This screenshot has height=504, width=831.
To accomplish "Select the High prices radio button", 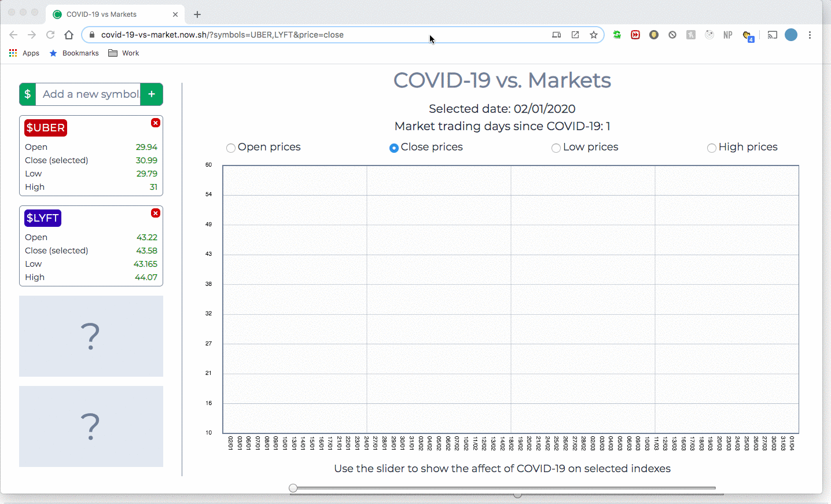I will [711, 148].
